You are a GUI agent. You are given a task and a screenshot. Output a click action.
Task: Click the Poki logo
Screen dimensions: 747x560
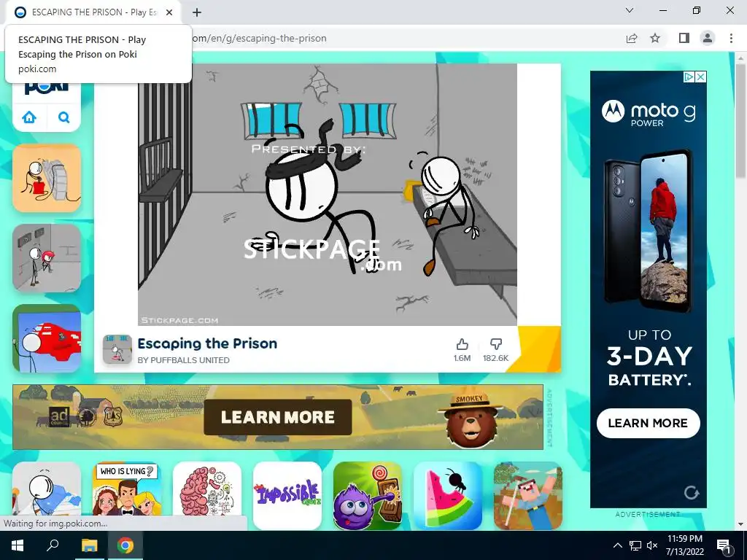click(x=46, y=87)
